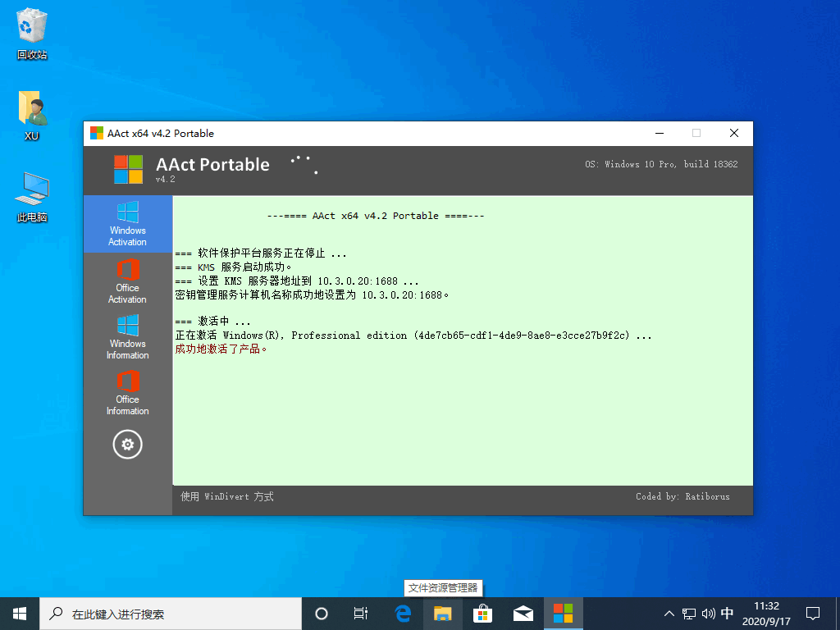Image resolution: width=840 pixels, height=630 pixels.
Task: Click the AAct Portable logo in header
Action: coord(128,169)
